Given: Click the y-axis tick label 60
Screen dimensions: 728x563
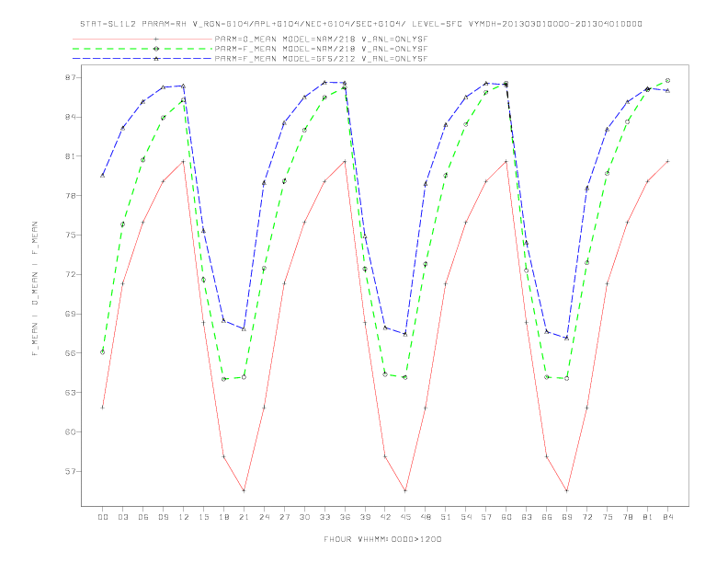Looking at the screenshot, I should (70, 432).
